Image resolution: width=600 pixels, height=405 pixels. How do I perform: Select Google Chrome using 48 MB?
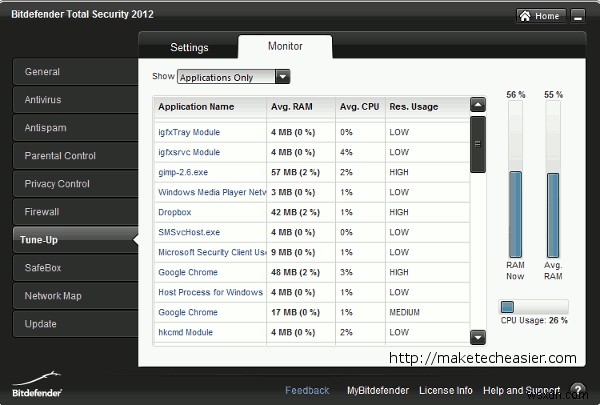click(312, 272)
